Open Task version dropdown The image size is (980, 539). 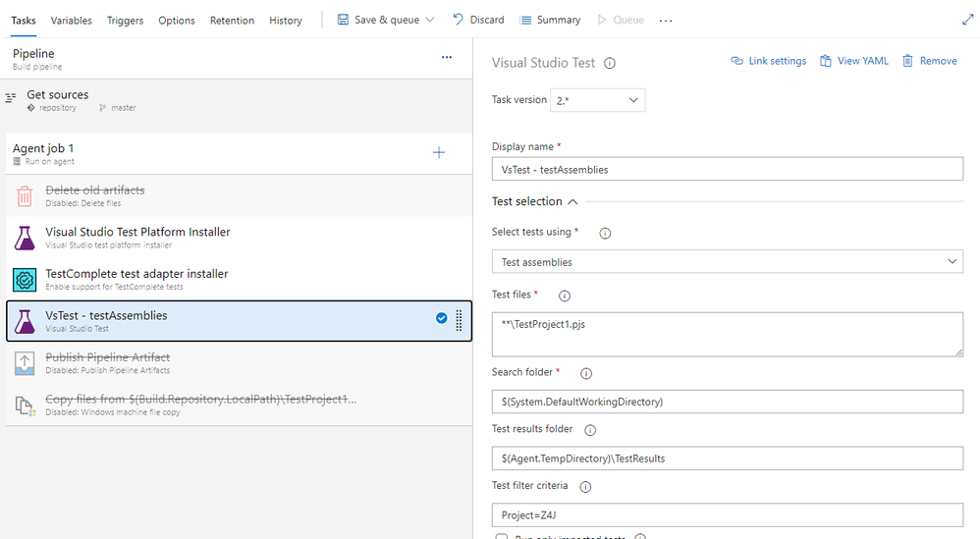tap(597, 100)
